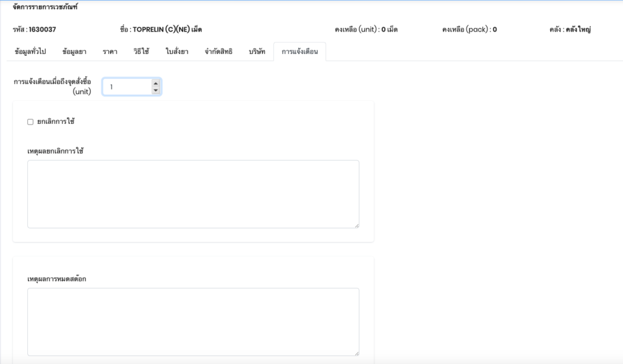Select the บริษัท tab
The image size is (623, 364).
pos(257,52)
